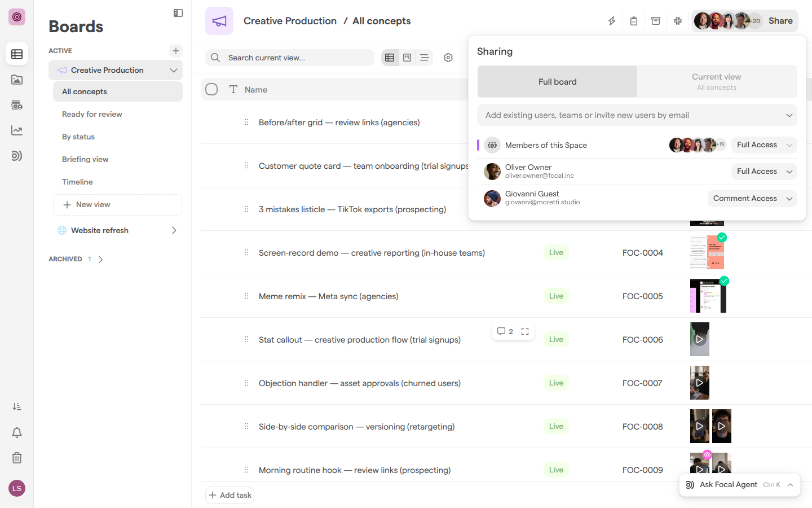Image resolution: width=812 pixels, height=508 pixels.
Task: Open the Ready for review view
Action: point(118,114)
